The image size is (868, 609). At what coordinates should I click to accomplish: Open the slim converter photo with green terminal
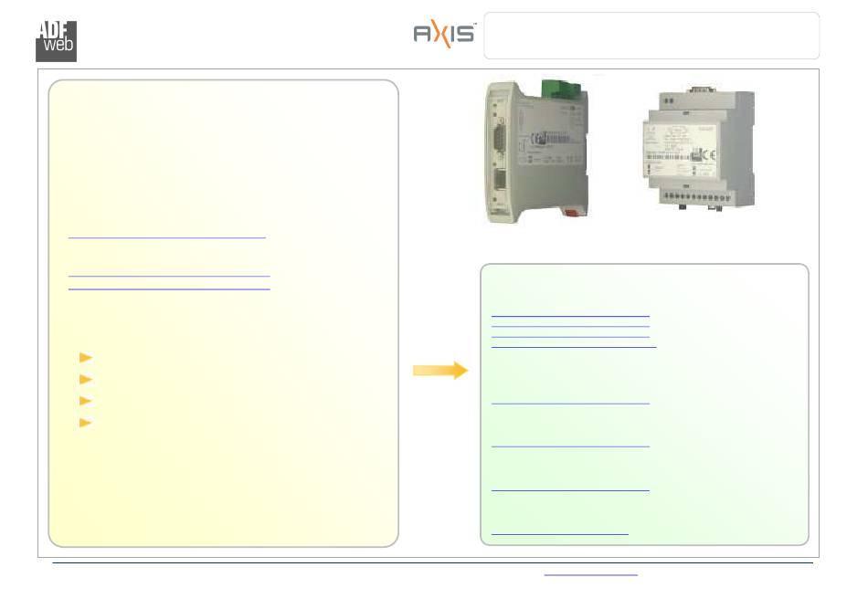pos(536,151)
